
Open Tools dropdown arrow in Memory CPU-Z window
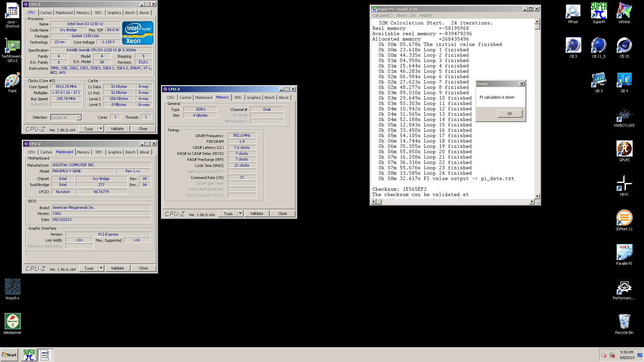coord(240,214)
